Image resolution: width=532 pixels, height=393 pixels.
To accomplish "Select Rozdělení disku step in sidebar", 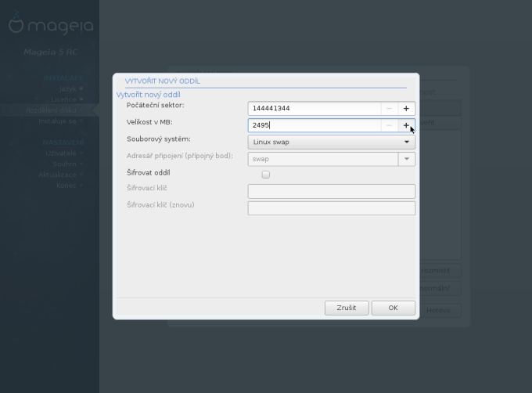I will coord(51,110).
